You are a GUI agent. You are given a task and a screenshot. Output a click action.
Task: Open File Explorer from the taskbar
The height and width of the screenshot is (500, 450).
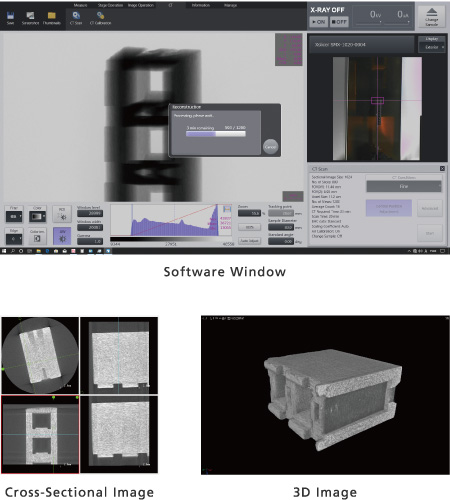38,251
